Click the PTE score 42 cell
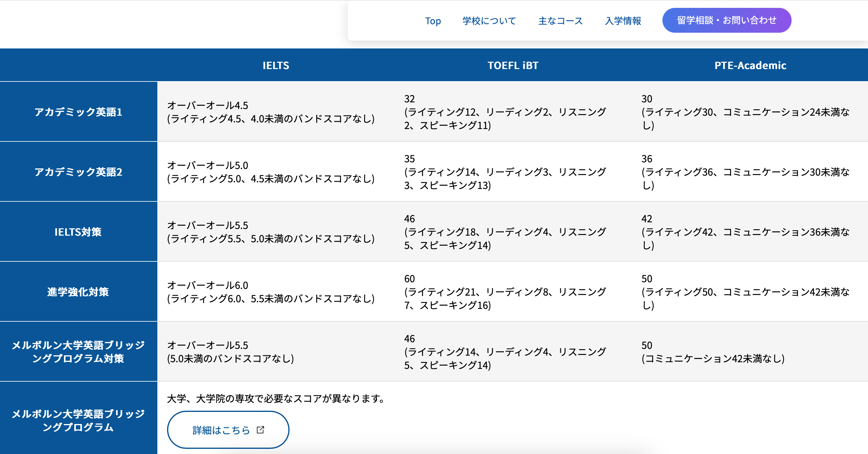This screenshot has height=454, width=868. point(750,232)
